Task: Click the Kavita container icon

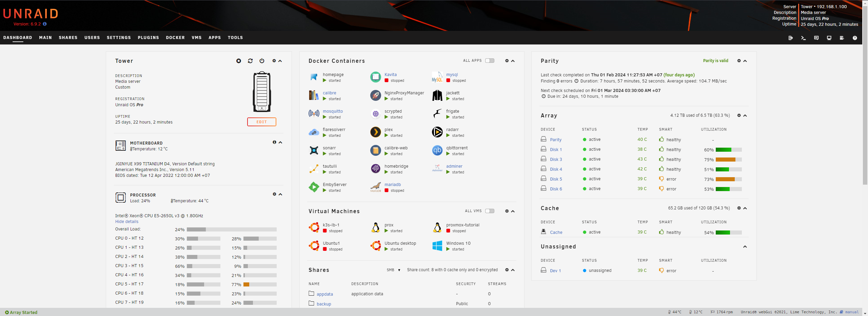Action: click(x=376, y=77)
